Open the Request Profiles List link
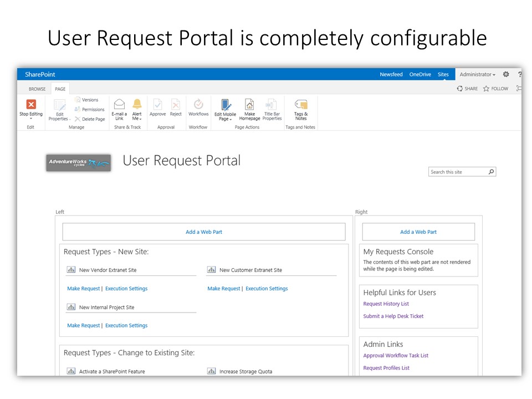 [x=386, y=368]
